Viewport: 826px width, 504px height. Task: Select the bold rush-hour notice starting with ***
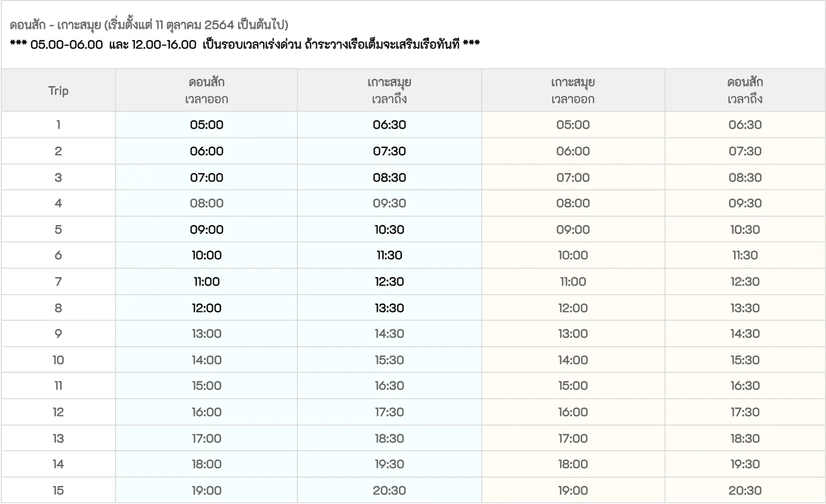245,44
